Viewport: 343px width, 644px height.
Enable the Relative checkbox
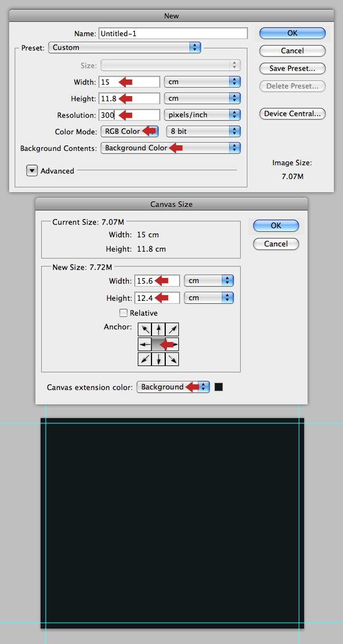point(123,313)
